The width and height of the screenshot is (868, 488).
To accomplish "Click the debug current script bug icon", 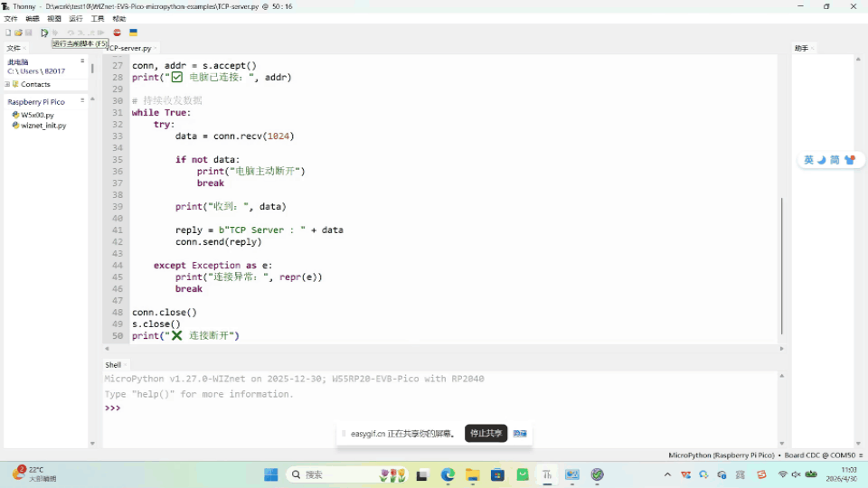I will point(55,33).
